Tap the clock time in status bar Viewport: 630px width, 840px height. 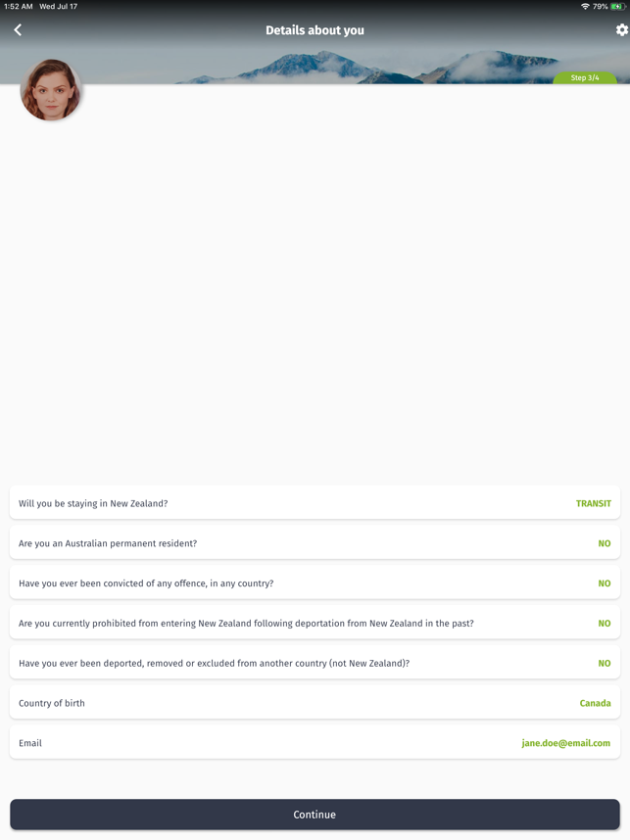tap(19, 7)
